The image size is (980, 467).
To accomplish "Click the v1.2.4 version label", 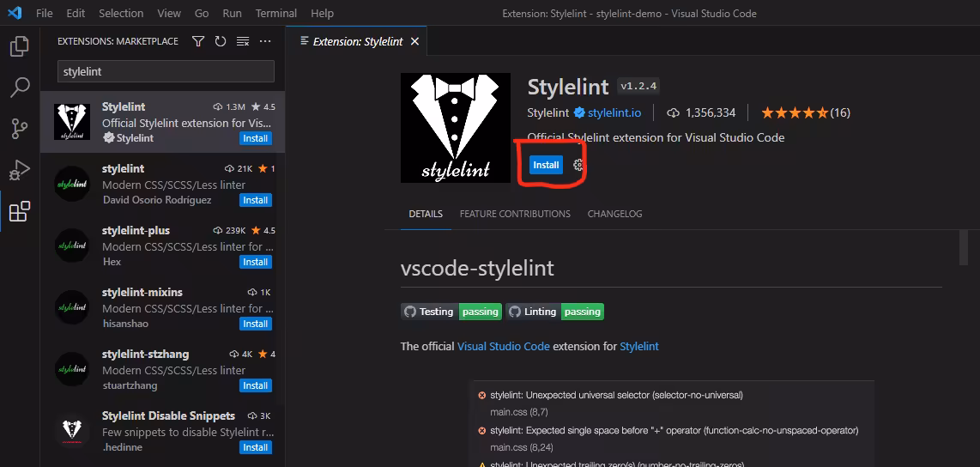I will 638,86.
